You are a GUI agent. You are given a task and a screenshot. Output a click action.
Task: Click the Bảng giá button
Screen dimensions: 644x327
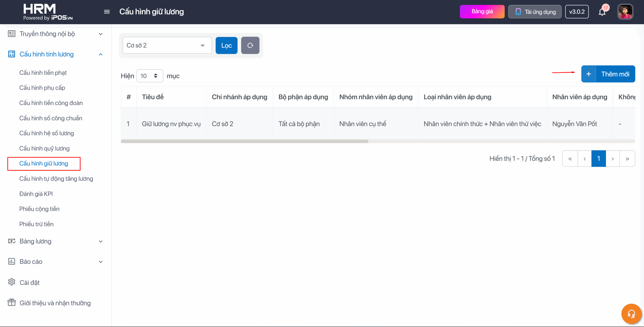pos(482,12)
